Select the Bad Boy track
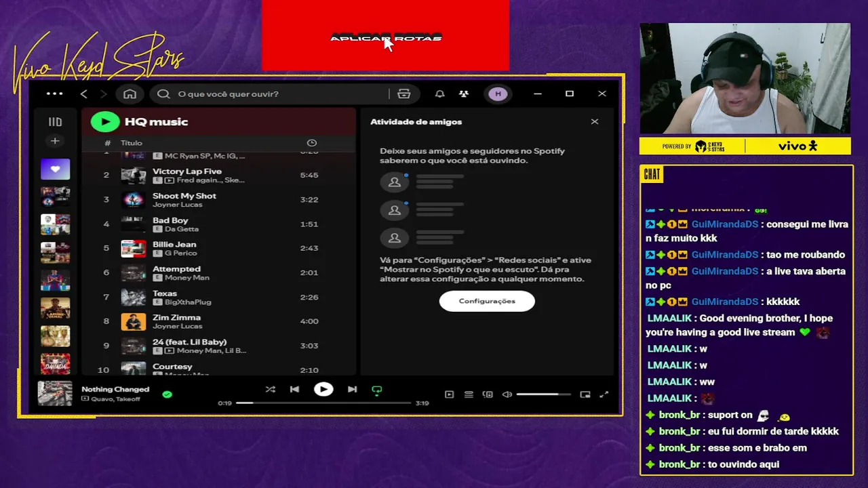This screenshot has width=868, height=488. (x=218, y=224)
